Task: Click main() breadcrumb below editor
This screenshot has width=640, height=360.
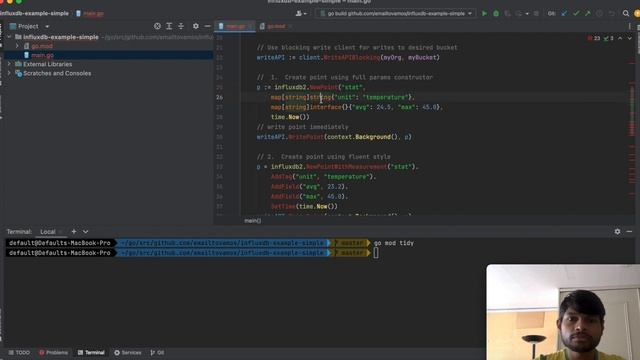Action: 253,220
